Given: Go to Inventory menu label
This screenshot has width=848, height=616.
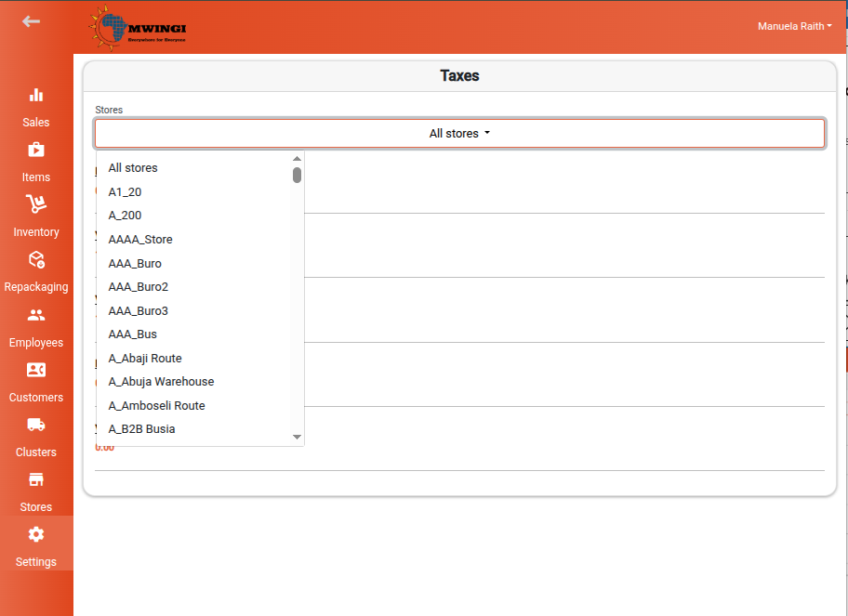Looking at the screenshot, I should pyautogui.click(x=36, y=232).
